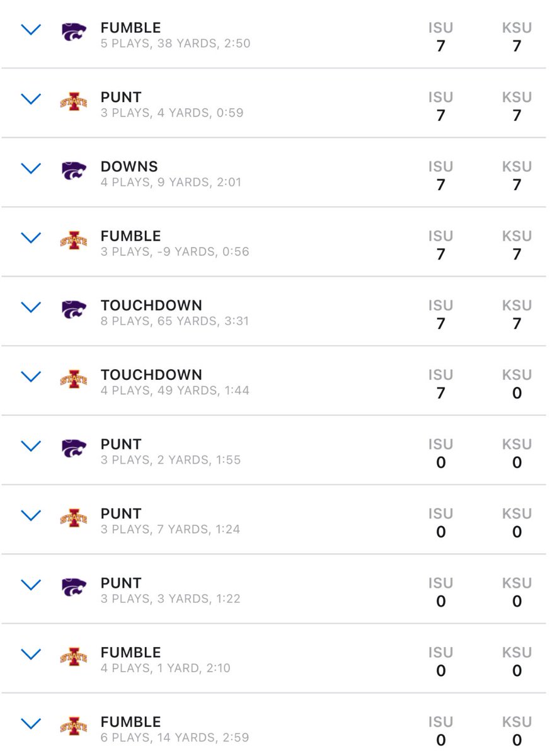The width and height of the screenshot is (552, 756).
Task: Open the DOWNS drive title
Action: click(129, 167)
